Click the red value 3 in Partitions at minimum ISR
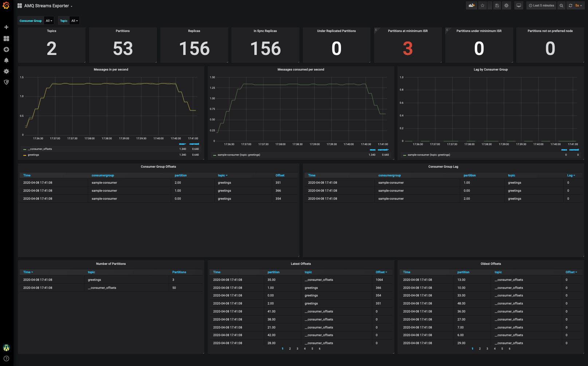588x366 pixels. 408,48
